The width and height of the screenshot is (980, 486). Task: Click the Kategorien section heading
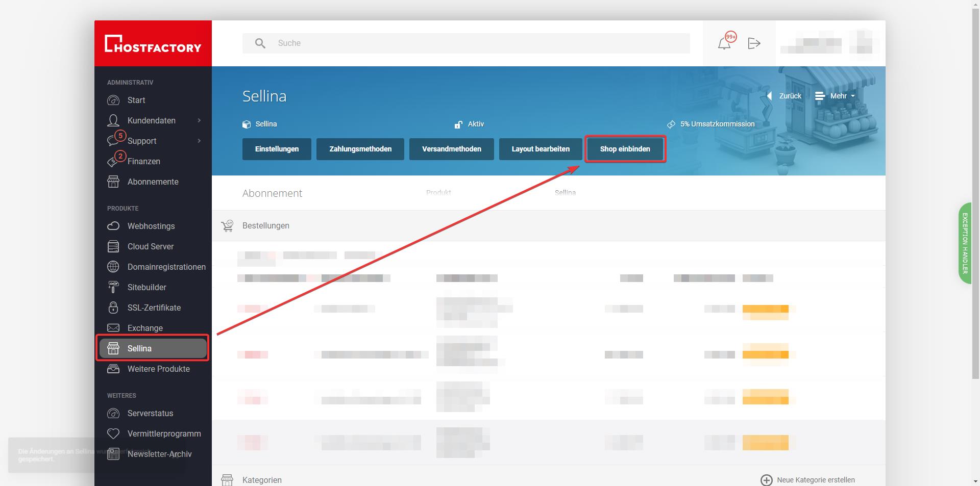point(262,480)
